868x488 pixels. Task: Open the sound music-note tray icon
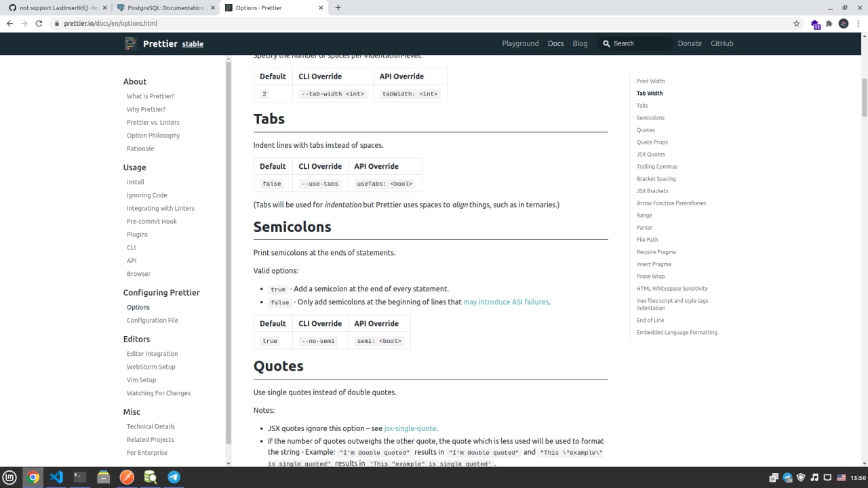point(814,477)
